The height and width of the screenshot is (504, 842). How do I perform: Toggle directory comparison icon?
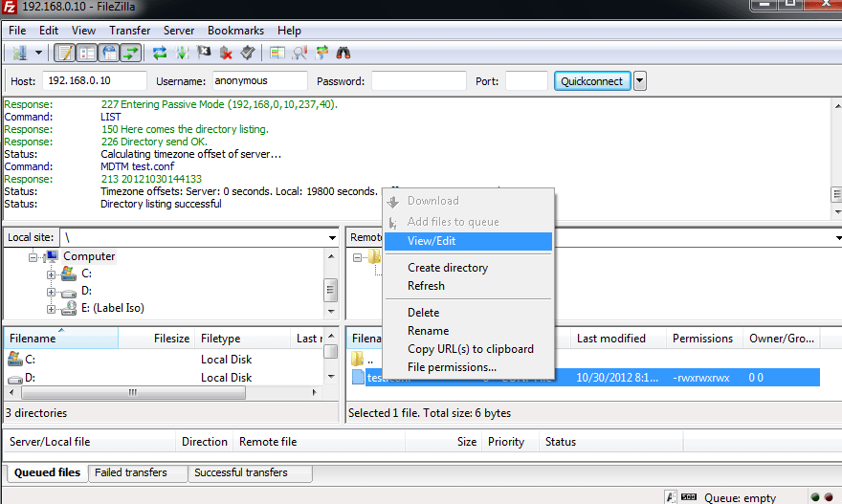click(x=299, y=53)
